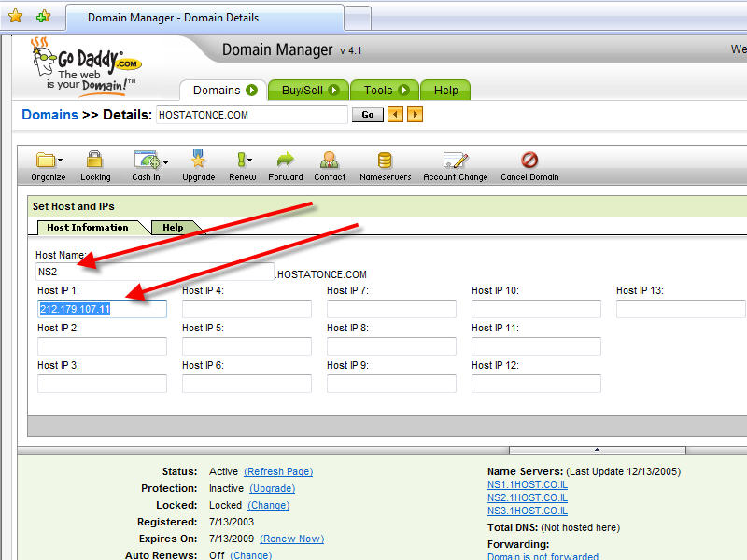Open the Help menu in top navigation
Screen dimensions: 747x560
[x=445, y=91]
